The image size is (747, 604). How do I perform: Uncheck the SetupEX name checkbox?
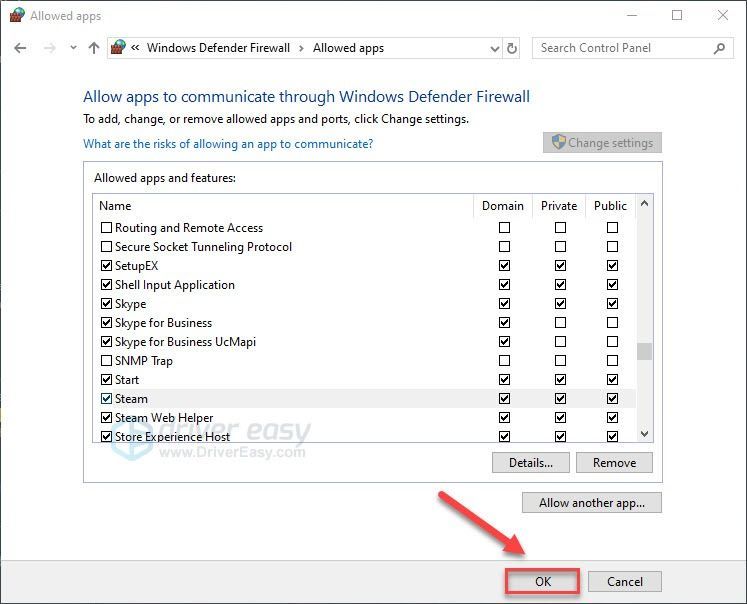point(106,266)
